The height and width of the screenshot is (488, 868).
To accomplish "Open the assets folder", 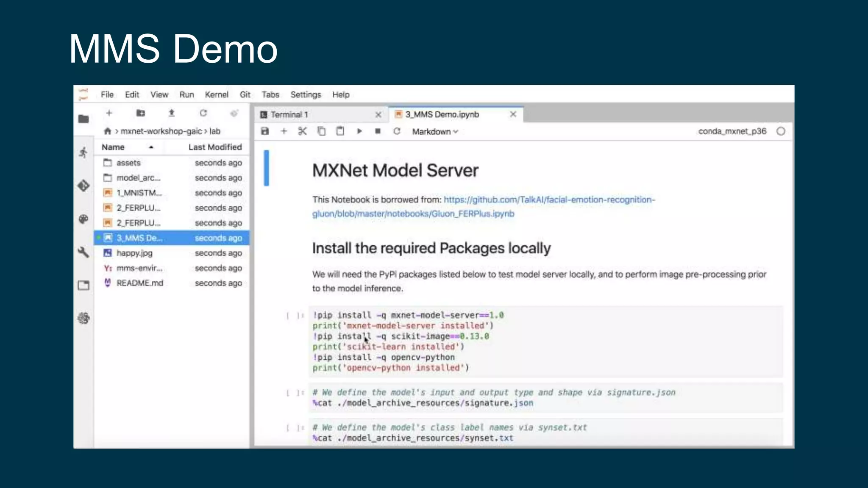I will 172,163.
